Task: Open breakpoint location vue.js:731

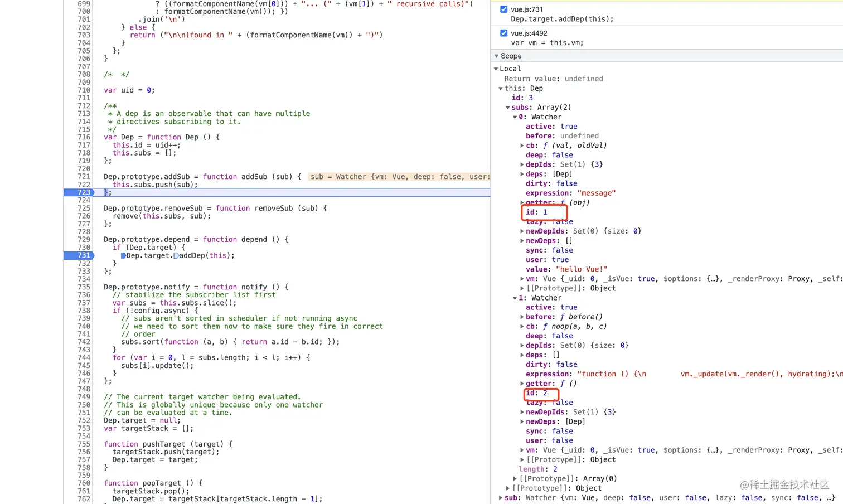Action: coord(527,9)
